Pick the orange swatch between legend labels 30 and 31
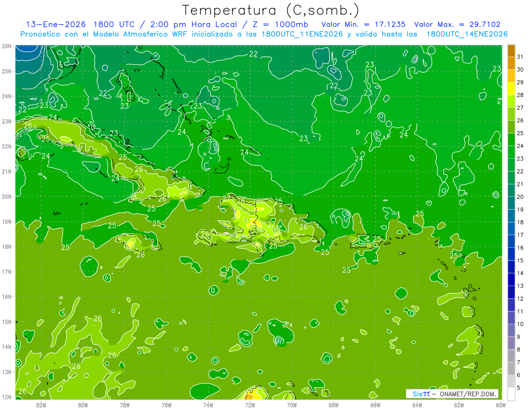 (x=511, y=63)
